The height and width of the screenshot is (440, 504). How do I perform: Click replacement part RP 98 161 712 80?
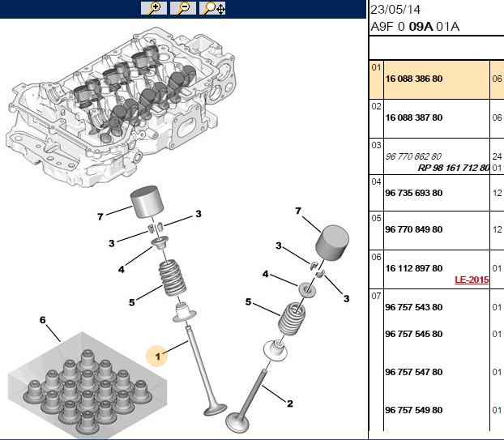pyautogui.click(x=454, y=168)
